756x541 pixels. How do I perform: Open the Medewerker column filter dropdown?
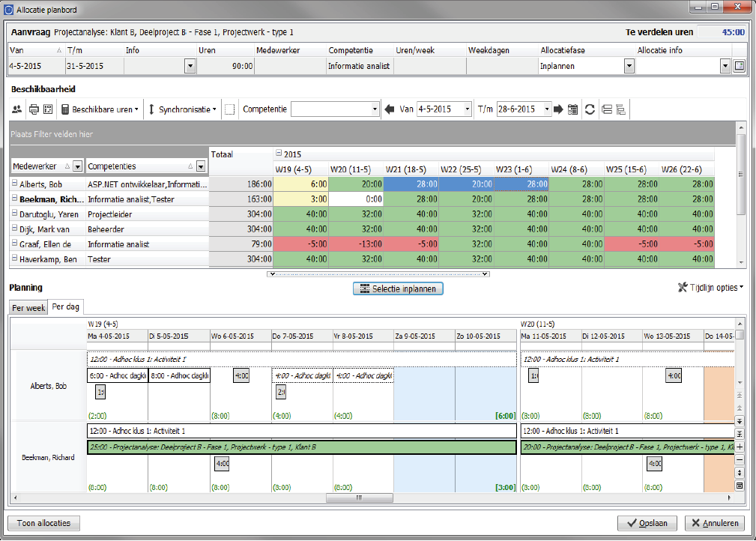(77, 166)
